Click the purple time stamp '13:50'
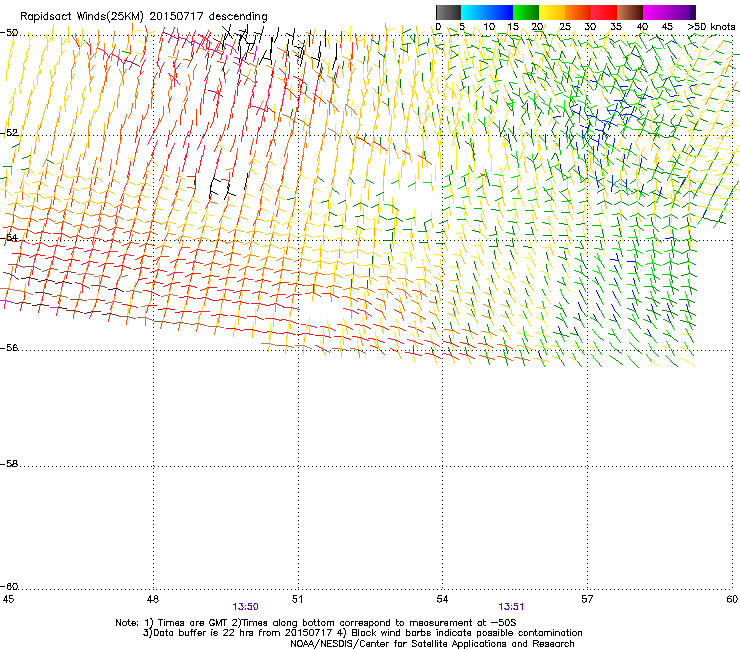The height and width of the screenshot is (650, 740). point(245,607)
